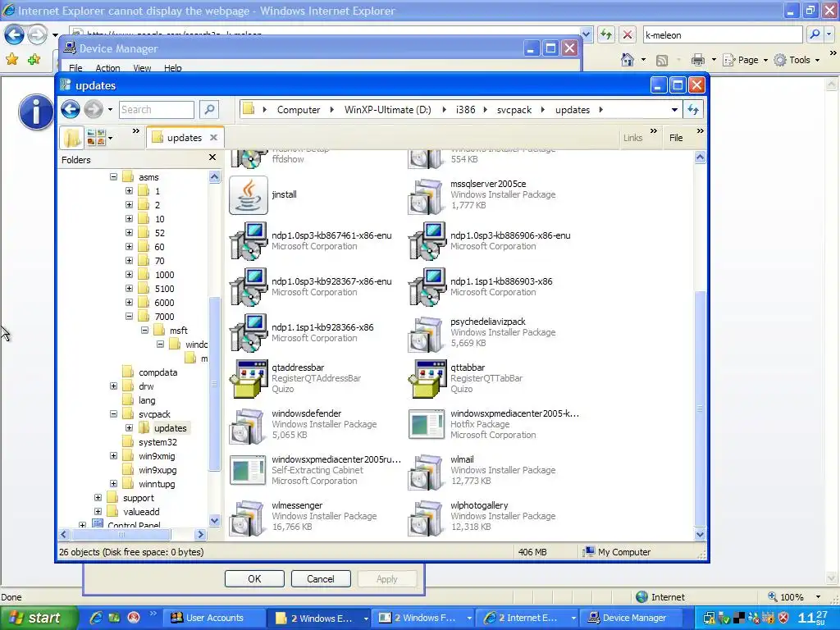This screenshot has height=630, width=840.
Task: Select windowsxpmediacenter2005-k hotfix package icon
Action: (427, 425)
